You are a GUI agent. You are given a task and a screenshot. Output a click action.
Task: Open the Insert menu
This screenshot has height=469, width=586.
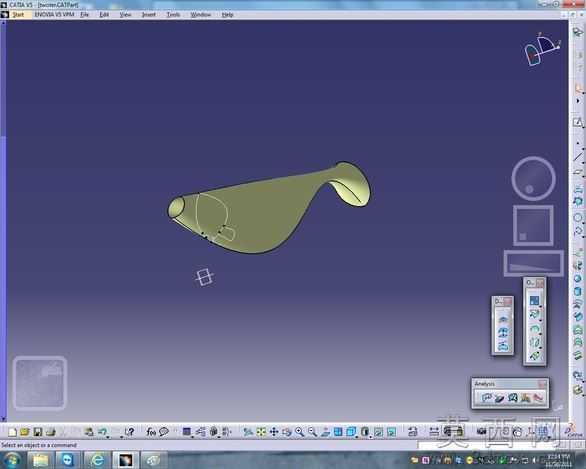[x=148, y=15]
